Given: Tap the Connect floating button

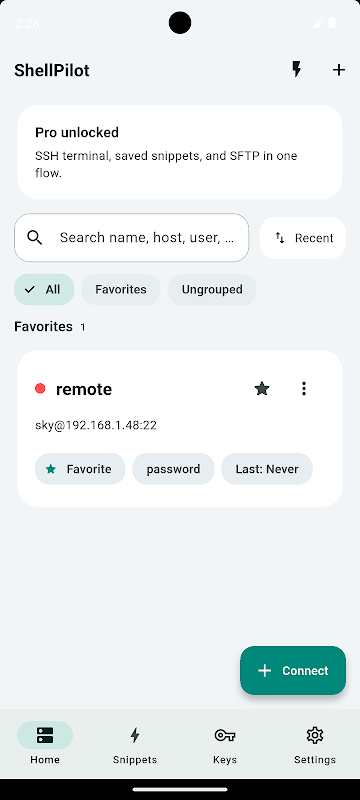Looking at the screenshot, I should click(x=293, y=670).
